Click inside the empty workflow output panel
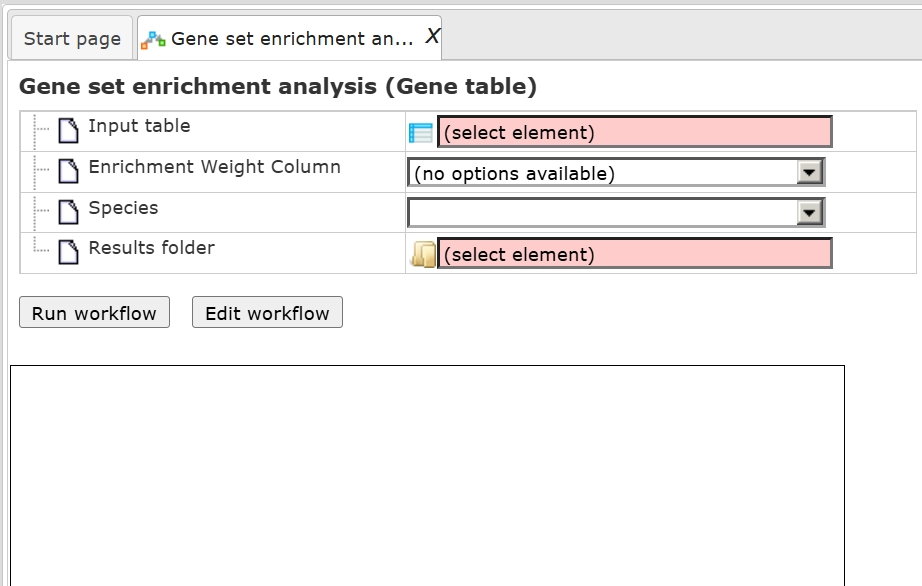922x586 pixels. [427, 475]
